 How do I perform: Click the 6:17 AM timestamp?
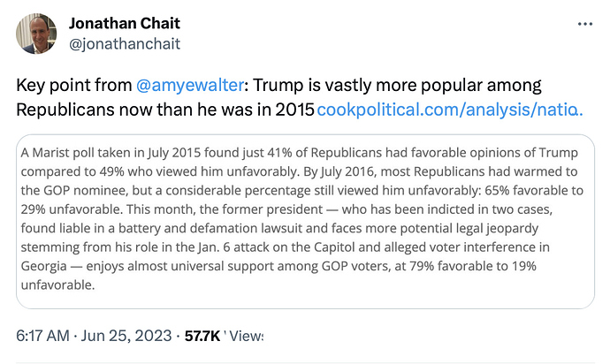point(43,336)
